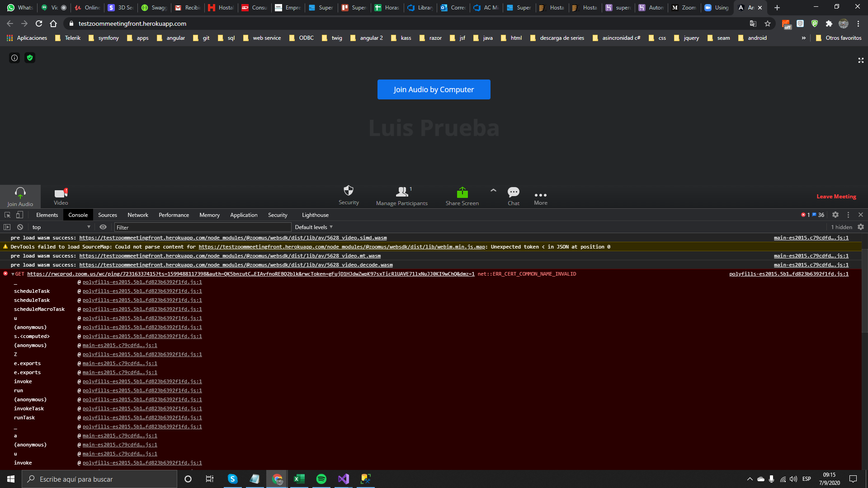
Task: Expand the share screen options caret
Action: (493, 191)
